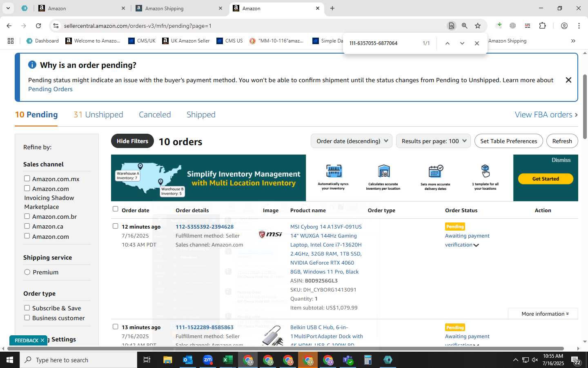The width and height of the screenshot is (588, 368).
Task: Open the Chrome extensions puzzle icon
Action: click(x=542, y=26)
